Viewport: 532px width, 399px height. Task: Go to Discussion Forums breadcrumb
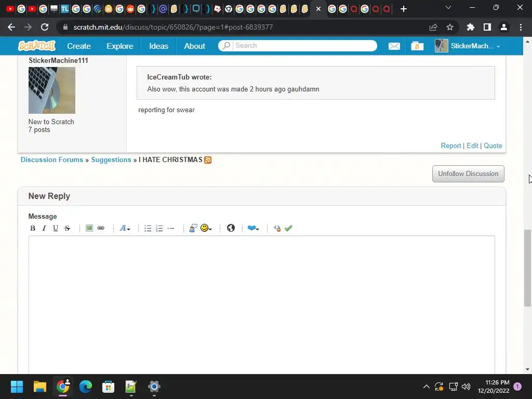point(52,160)
